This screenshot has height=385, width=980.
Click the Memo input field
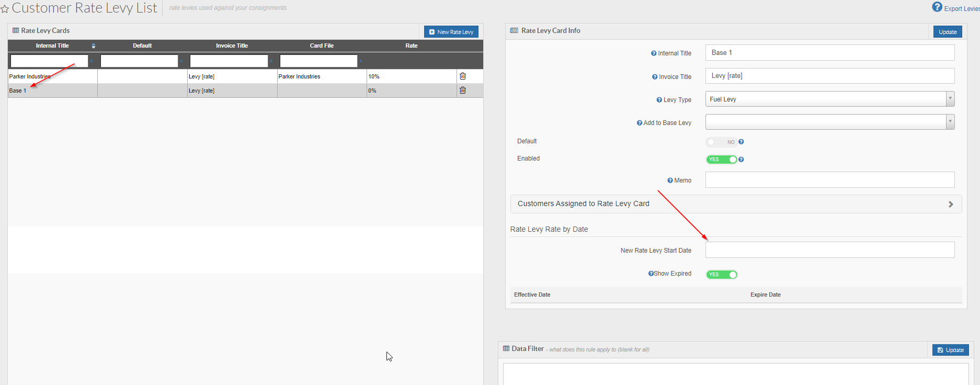[830, 179]
